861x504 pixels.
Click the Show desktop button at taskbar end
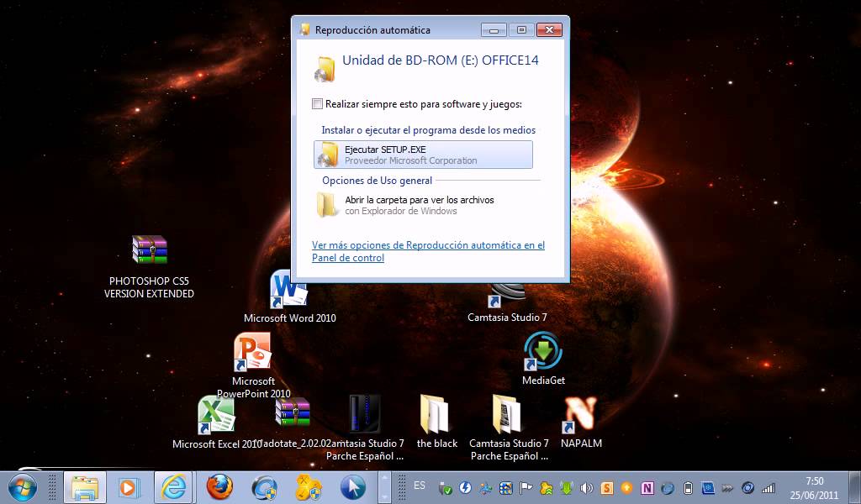tap(855, 487)
